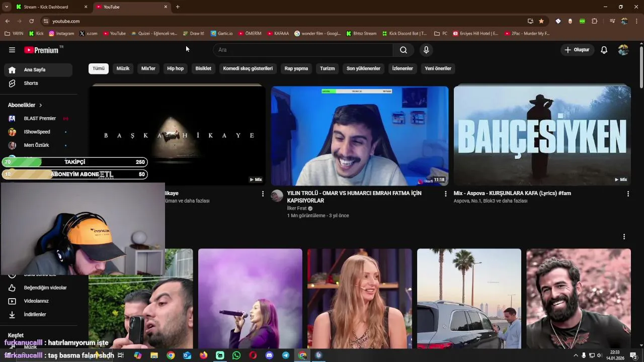Select the İzlenenler filter chip
Viewport: 644px width, 362px height.
pyautogui.click(x=403, y=68)
